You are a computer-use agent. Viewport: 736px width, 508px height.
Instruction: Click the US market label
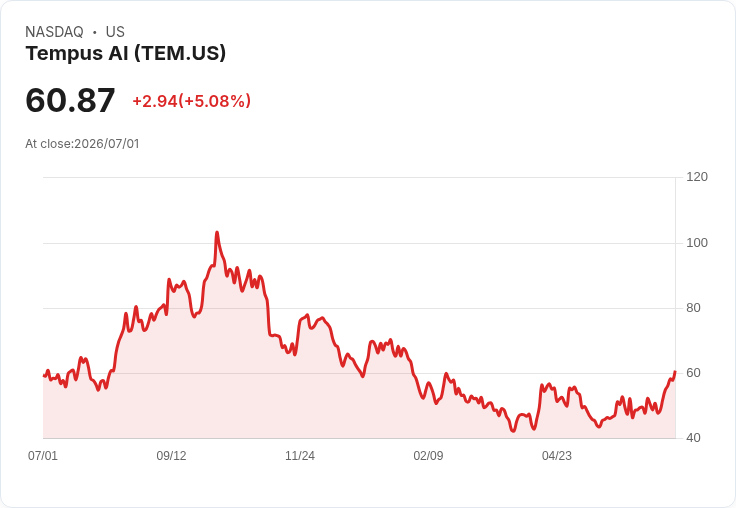pyautogui.click(x=115, y=32)
